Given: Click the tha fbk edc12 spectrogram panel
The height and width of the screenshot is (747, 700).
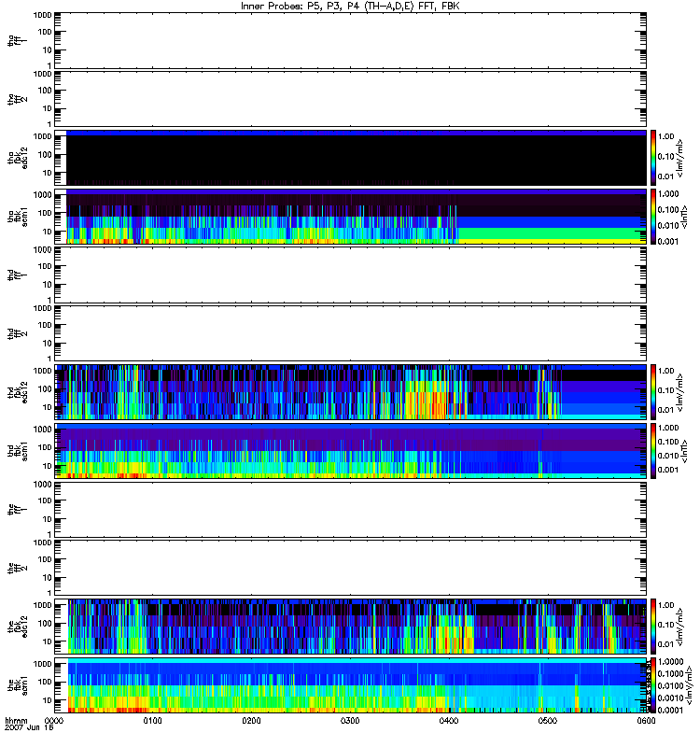Looking at the screenshot, I should [x=351, y=158].
